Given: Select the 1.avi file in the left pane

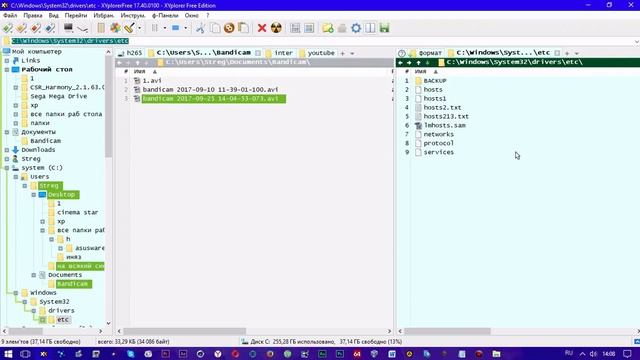Looking at the screenshot, I should point(152,81).
